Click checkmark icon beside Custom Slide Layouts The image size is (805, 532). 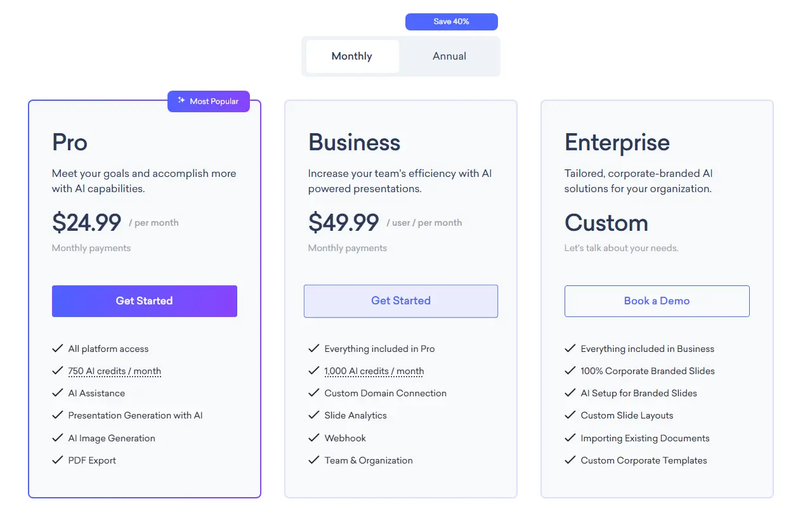tap(570, 415)
